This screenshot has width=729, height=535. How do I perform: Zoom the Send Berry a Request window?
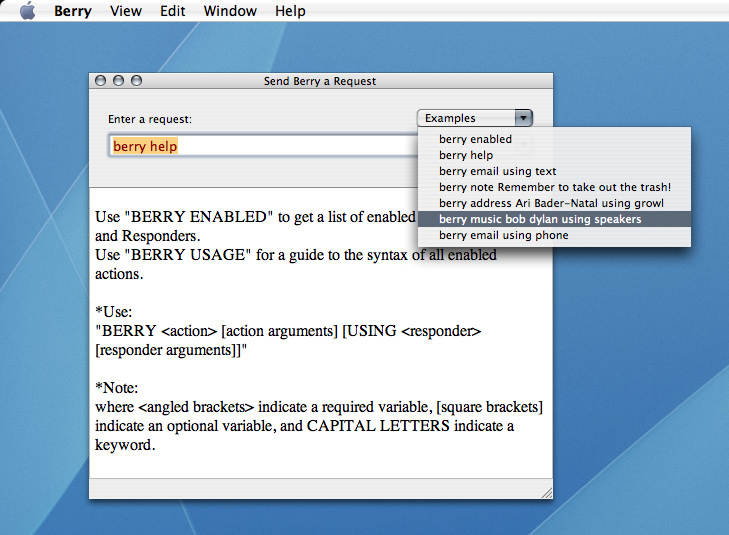click(x=136, y=80)
